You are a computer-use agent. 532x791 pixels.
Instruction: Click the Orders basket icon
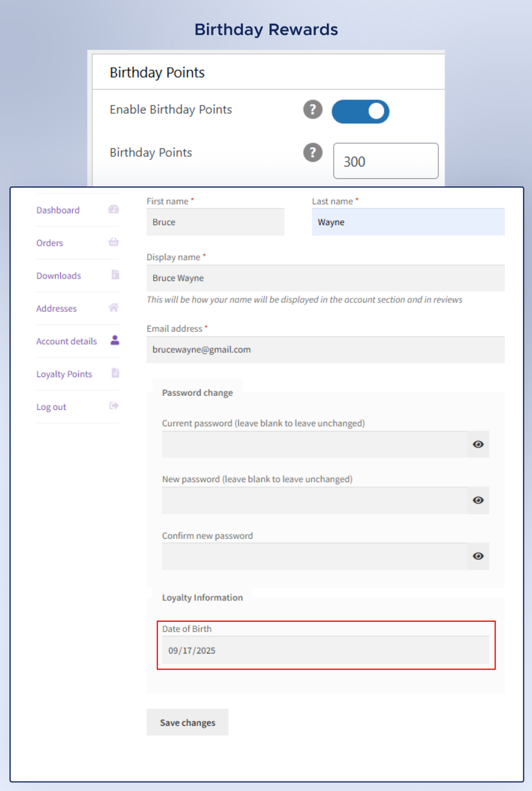point(113,243)
